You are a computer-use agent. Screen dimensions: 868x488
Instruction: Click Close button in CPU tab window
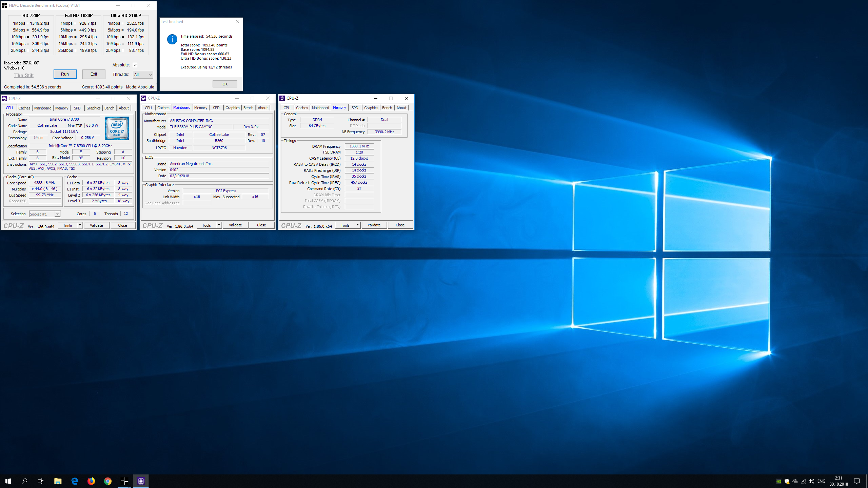(x=122, y=225)
